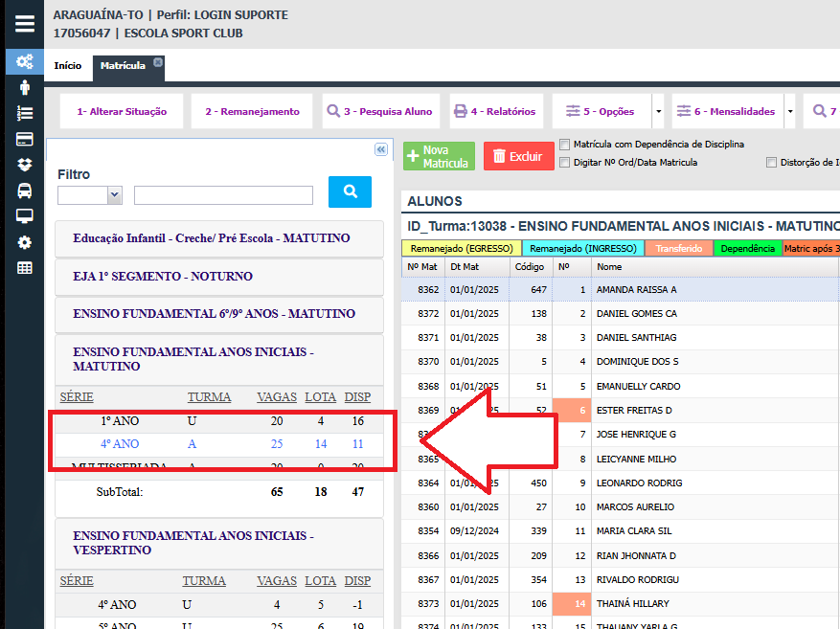Click the Dependência green legend
The image size is (840, 629).
747,248
